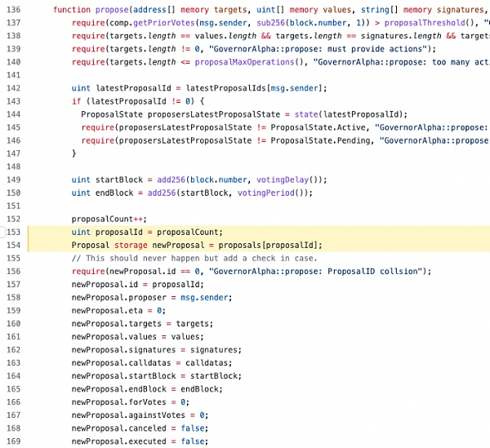Click highlighted line number 153
This screenshot has width=490, height=448.
pos(13,233)
